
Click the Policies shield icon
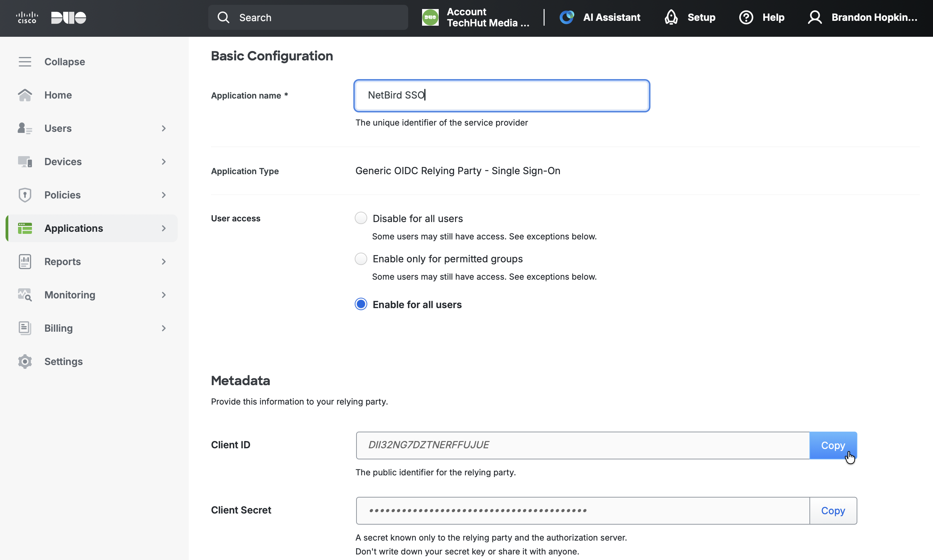coord(25,195)
